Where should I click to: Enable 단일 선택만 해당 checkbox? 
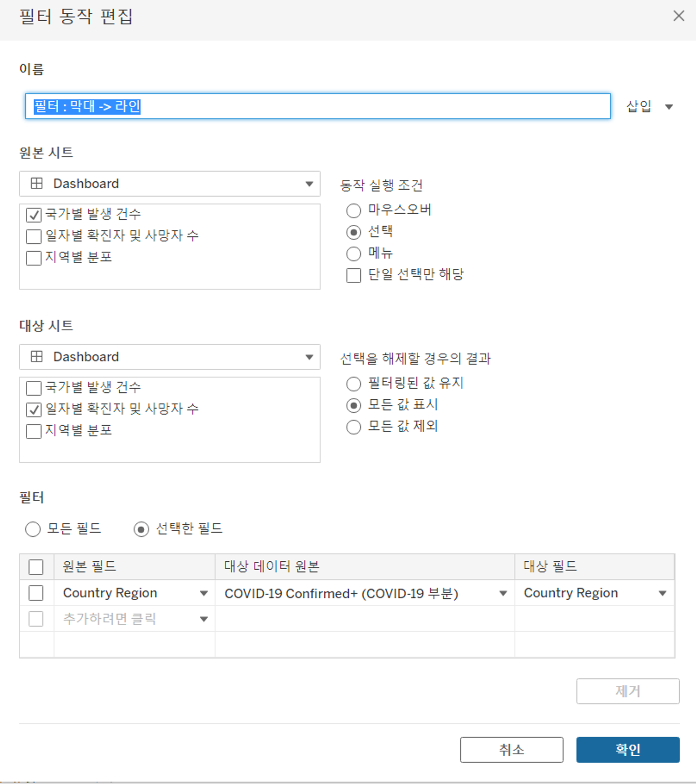pyautogui.click(x=353, y=275)
